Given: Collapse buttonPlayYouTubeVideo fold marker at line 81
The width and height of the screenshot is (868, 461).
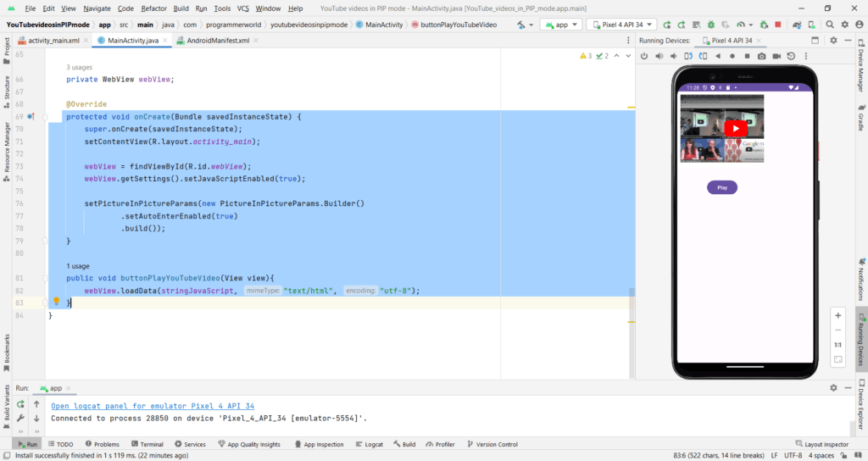Looking at the screenshot, I should pyautogui.click(x=45, y=278).
